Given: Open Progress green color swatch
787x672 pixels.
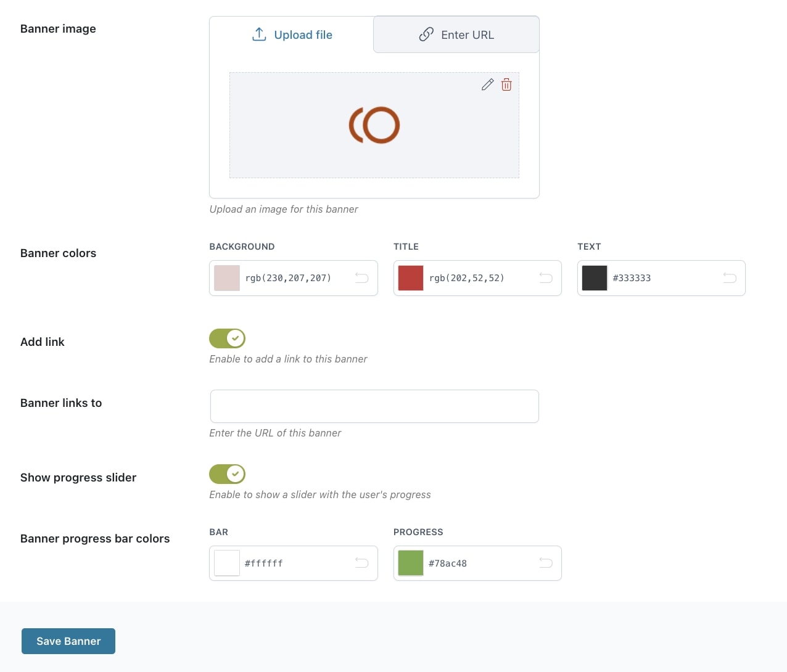Looking at the screenshot, I should (x=411, y=563).
